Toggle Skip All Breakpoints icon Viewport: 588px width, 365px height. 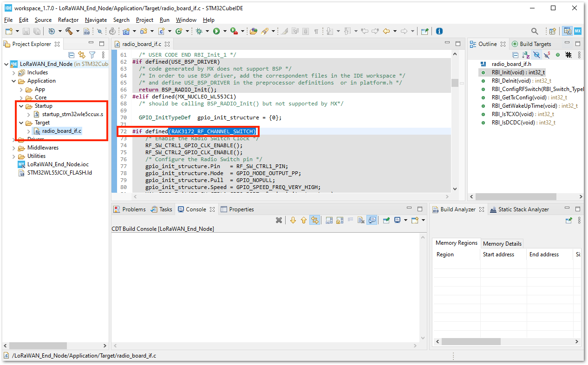pyautogui.click(x=99, y=31)
